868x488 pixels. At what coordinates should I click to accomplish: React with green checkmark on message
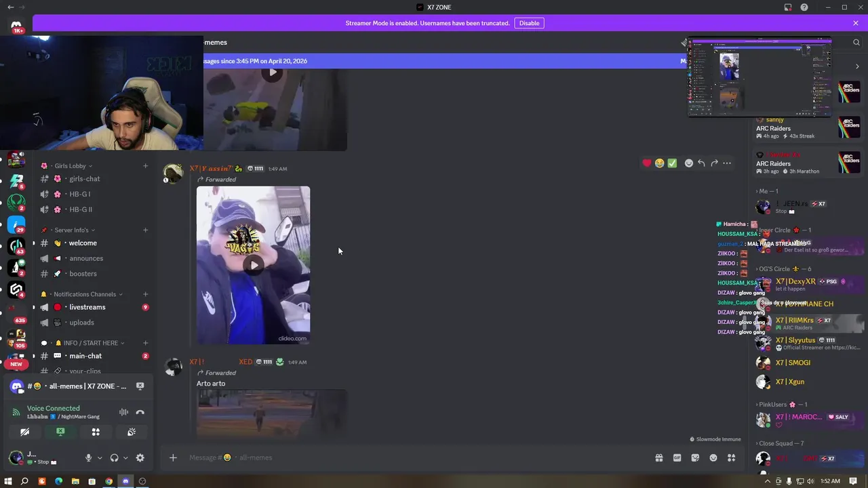(x=672, y=163)
